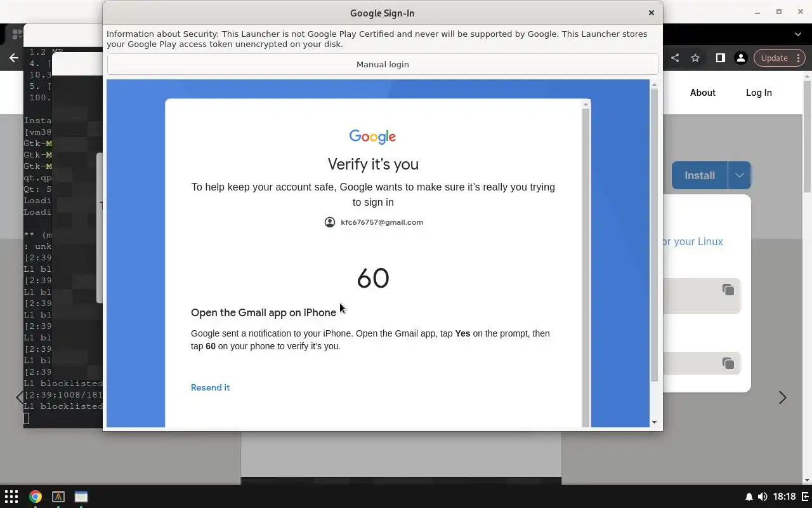Click the scroll up arrow in sign-in dialog
812x508 pixels.
tap(654, 84)
